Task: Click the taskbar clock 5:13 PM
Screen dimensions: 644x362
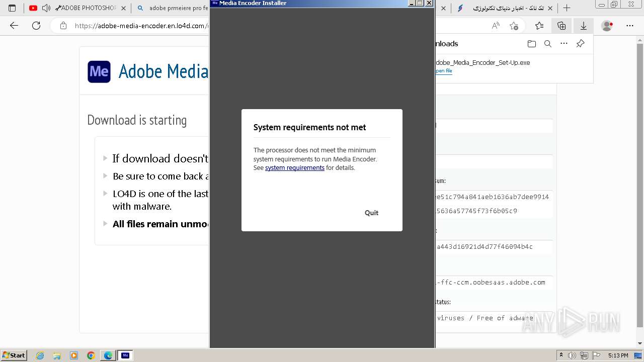Action: [618, 355]
